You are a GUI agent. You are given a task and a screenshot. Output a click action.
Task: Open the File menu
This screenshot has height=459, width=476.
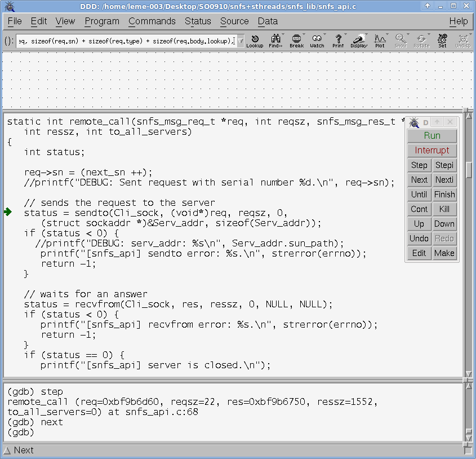(x=15, y=21)
